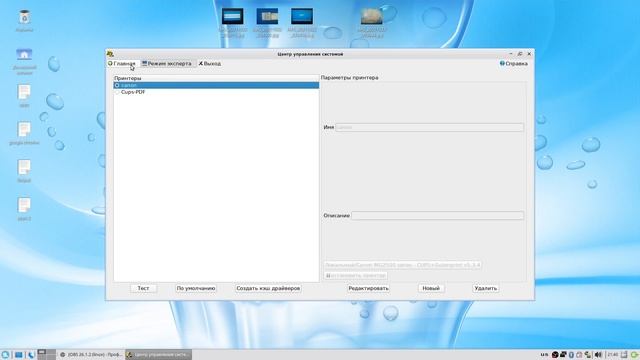The image size is (640, 360).
Task: Switch to the OBS taskbar window button
Action: click(91, 355)
